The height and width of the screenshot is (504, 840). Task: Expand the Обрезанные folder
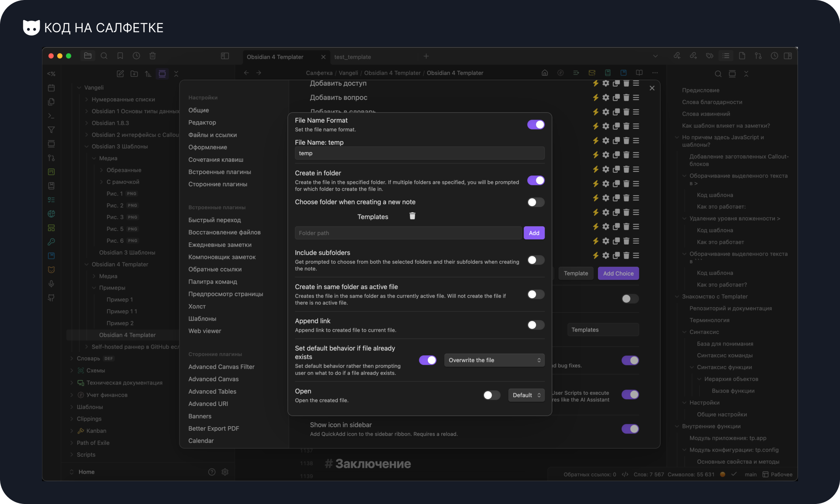[x=101, y=170]
